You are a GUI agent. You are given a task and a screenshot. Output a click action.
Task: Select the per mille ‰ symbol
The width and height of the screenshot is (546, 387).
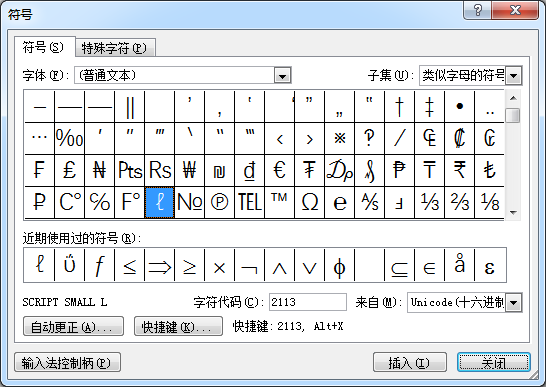[69, 139]
